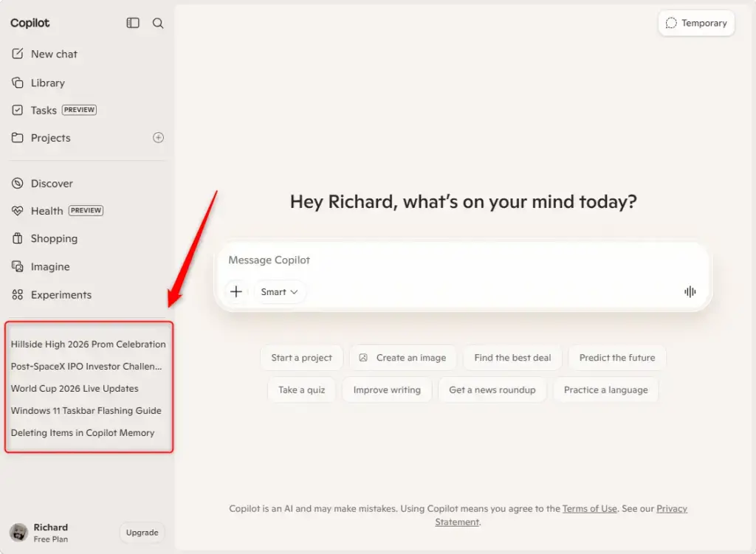Click the Experiments grid icon
Viewport: 756px width, 554px height.
18,295
